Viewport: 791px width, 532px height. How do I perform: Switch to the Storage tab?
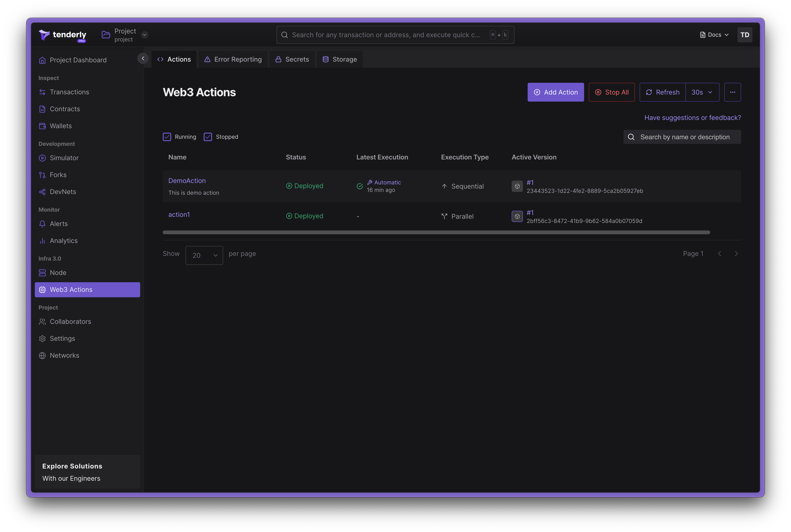(340, 59)
